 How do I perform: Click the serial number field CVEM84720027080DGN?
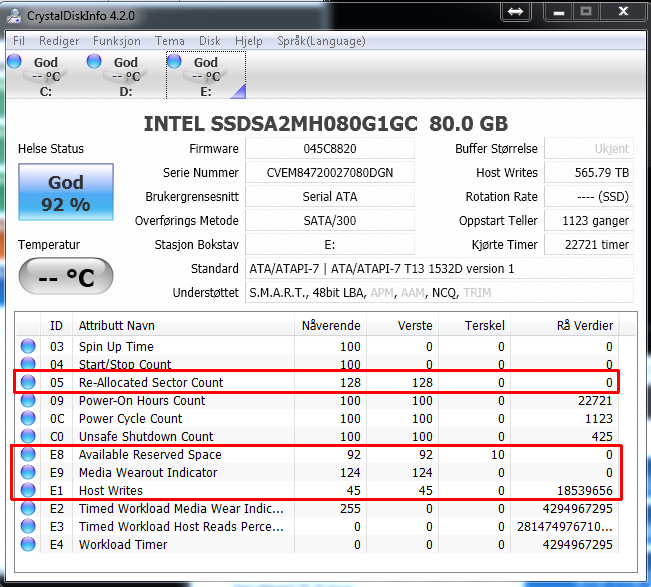tap(330, 173)
